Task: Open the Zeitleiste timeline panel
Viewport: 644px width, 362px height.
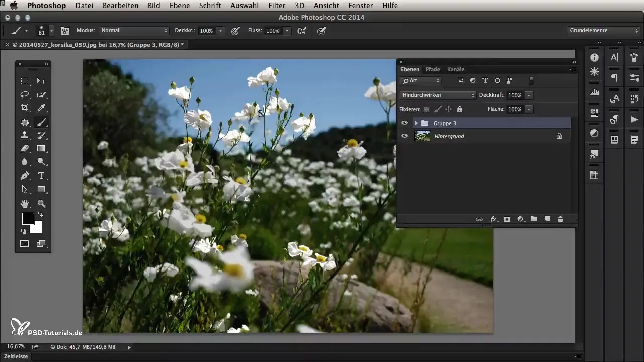Action: pos(16,356)
